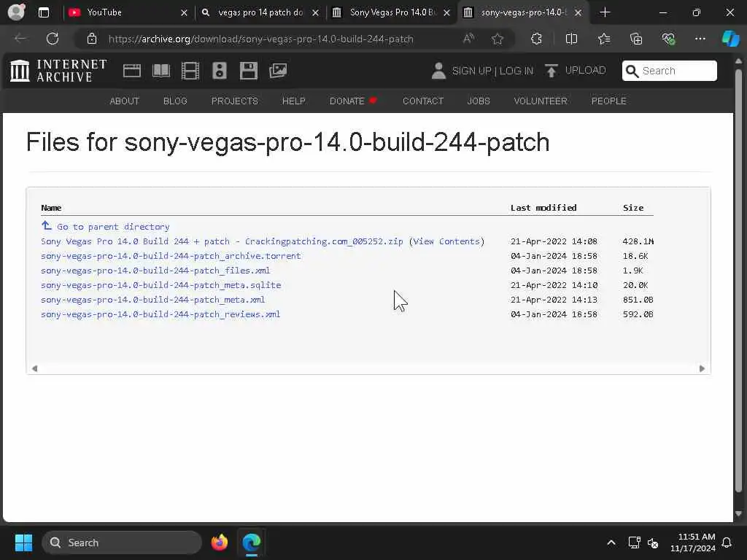Open Split screen icon in Edge toolbar

(571, 39)
